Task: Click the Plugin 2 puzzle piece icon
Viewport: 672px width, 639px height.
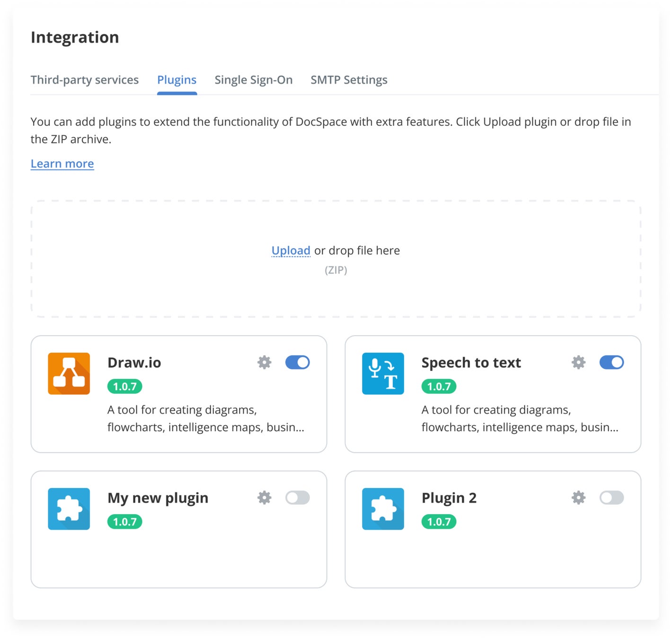Action: tap(383, 509)
